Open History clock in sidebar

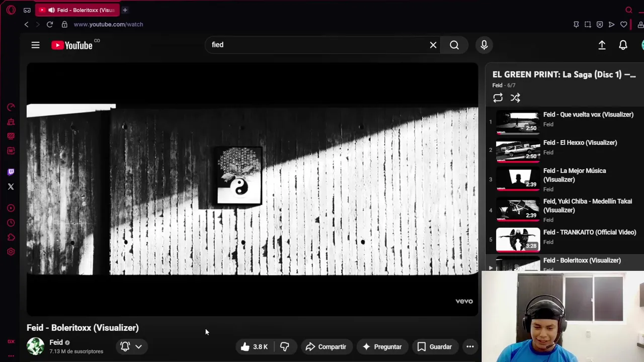tap(11, 223)
